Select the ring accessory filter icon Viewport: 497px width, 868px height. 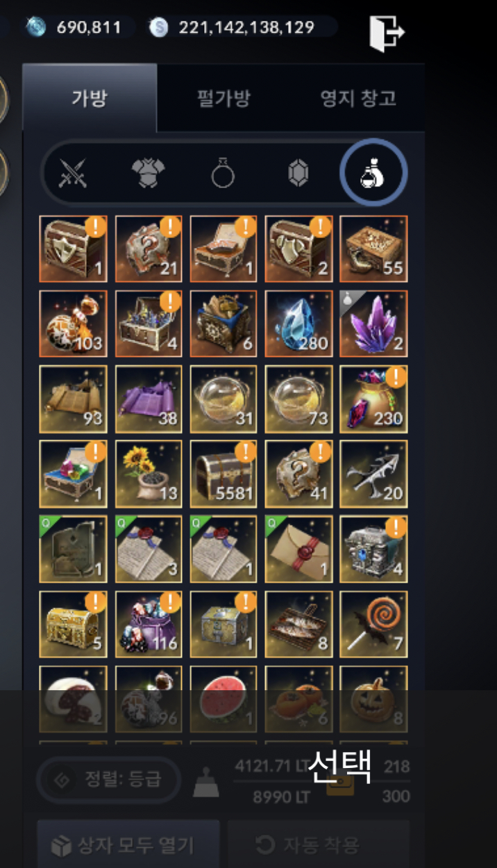pyautogui.click(x=223, y=173)
